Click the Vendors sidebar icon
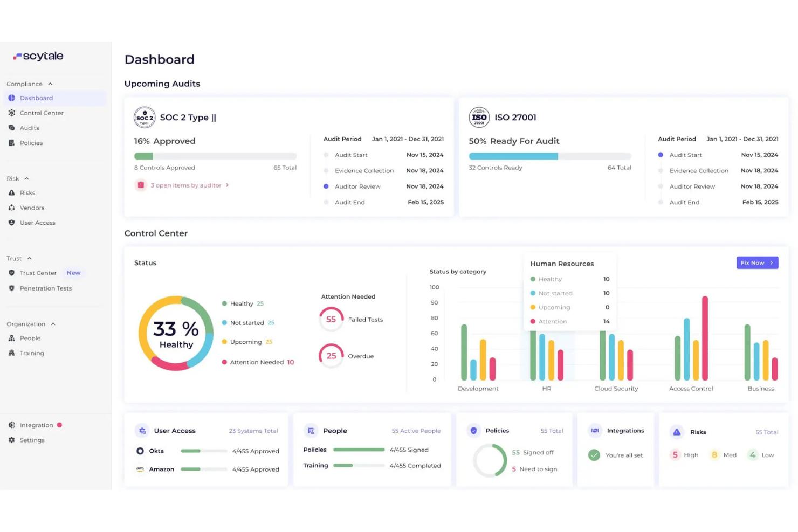Screen dimensions: 798x532 (12, 208)
